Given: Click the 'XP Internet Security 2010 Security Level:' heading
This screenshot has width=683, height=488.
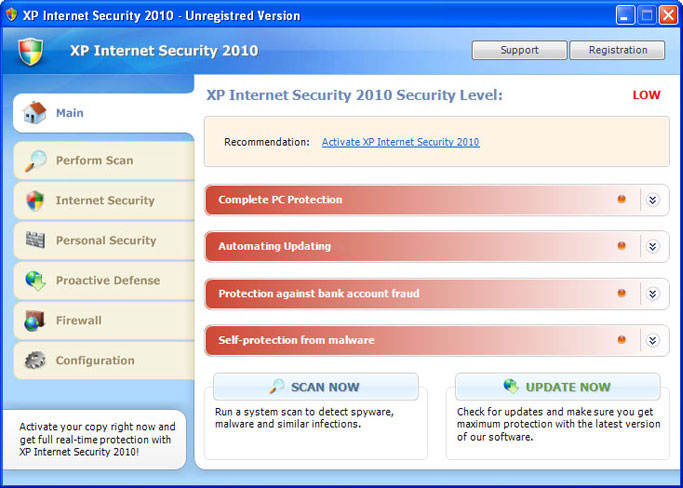Looking at the screenshot, I should [x=354, y=95].
